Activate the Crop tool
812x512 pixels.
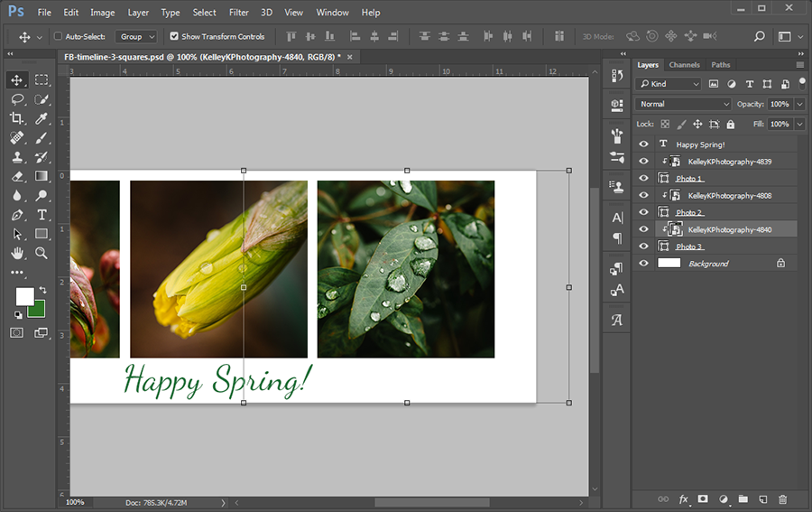point(16,118)
